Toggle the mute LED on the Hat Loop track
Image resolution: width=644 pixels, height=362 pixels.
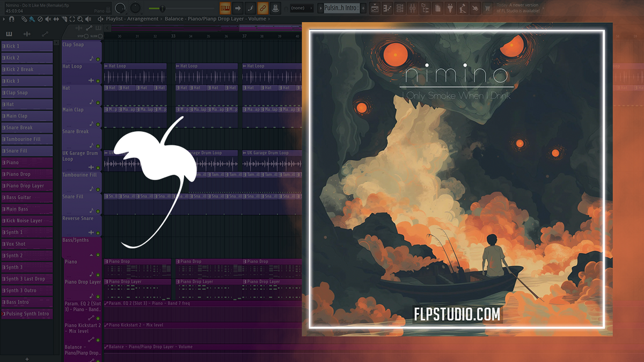tap(98, 80)
